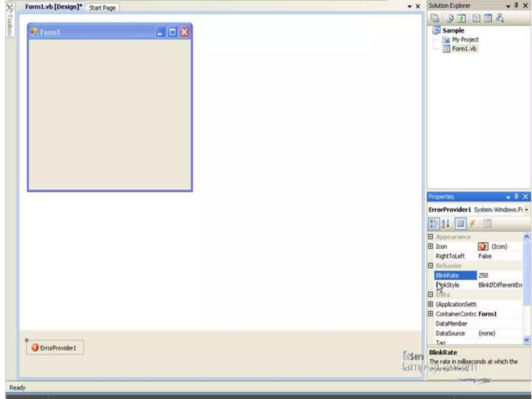Viewport: 532px width, 399px height.
Task: Select the ErrorProvider1 component in tray
Action: pyautogui.click(x=55, y=348)
